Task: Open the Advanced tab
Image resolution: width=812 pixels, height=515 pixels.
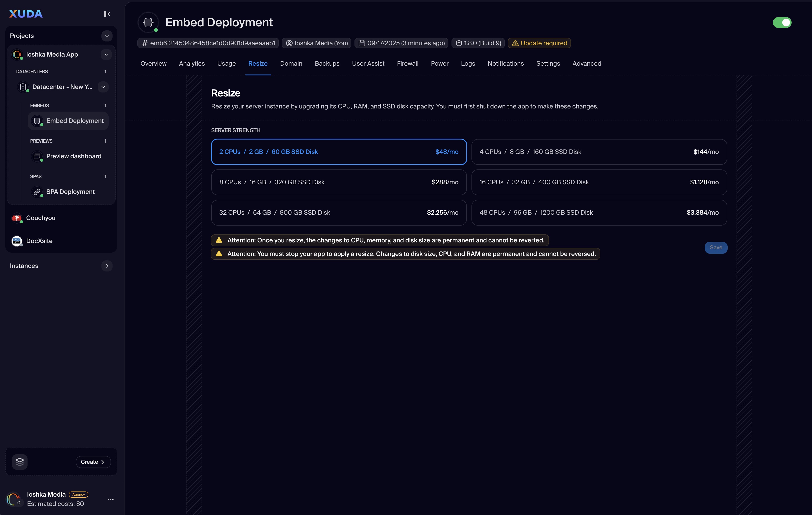Action: (587, 63)
